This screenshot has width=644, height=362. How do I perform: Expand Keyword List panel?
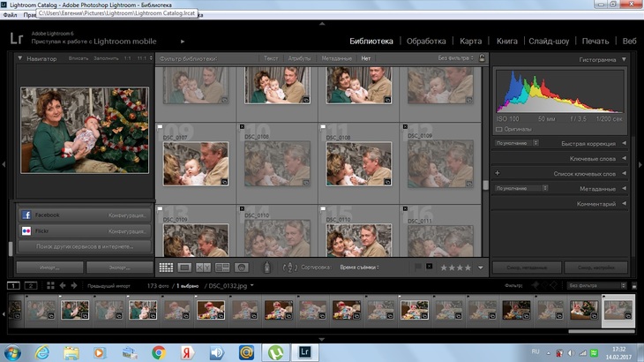624,173
